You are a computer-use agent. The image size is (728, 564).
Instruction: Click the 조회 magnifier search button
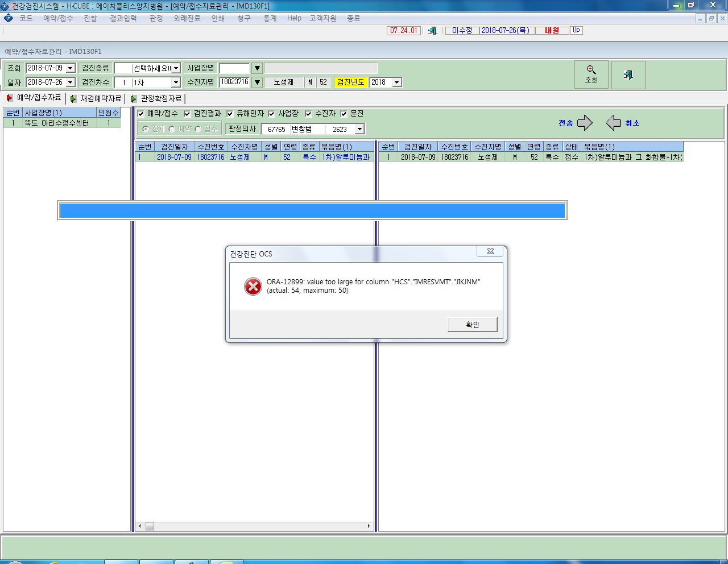click(591, 74)
